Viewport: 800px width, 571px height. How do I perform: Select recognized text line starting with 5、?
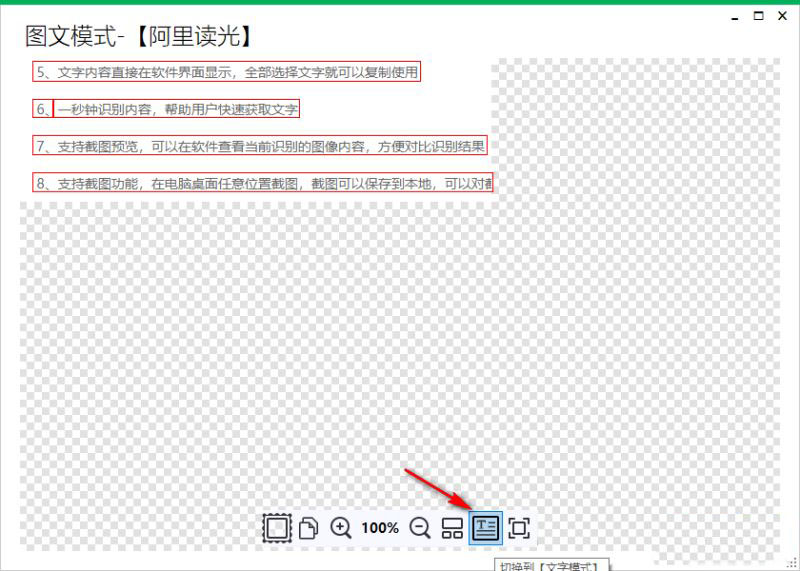point(227,72)
